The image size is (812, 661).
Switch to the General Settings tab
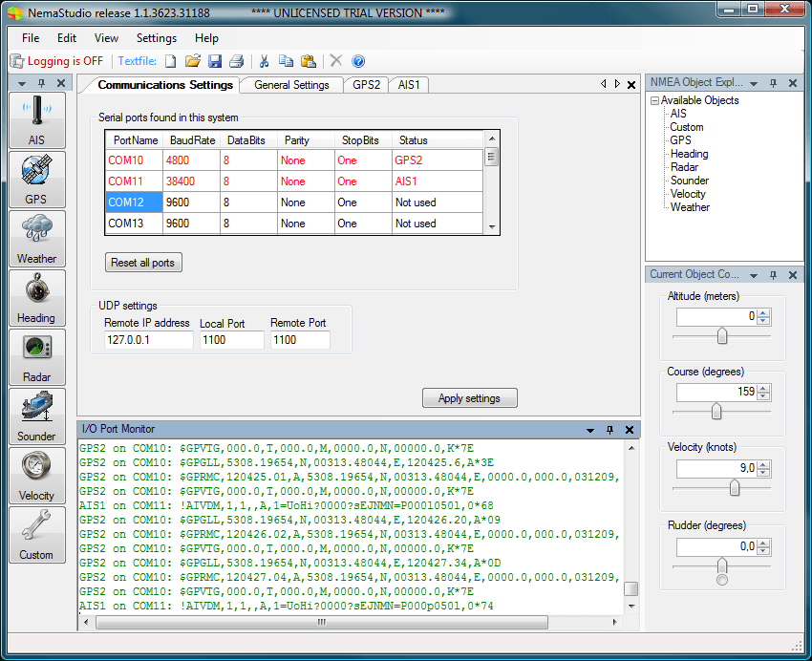pos(291,85)
